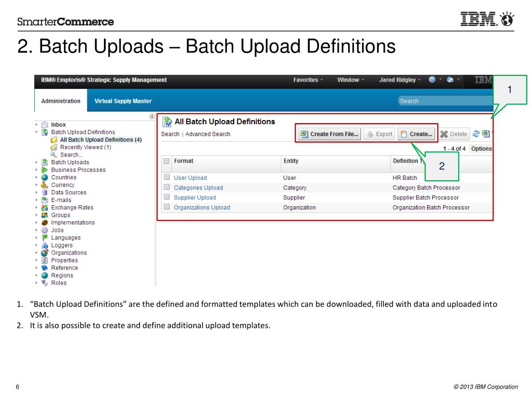
Task: Click the Search link above table
Action: click(x=170, y=134)
